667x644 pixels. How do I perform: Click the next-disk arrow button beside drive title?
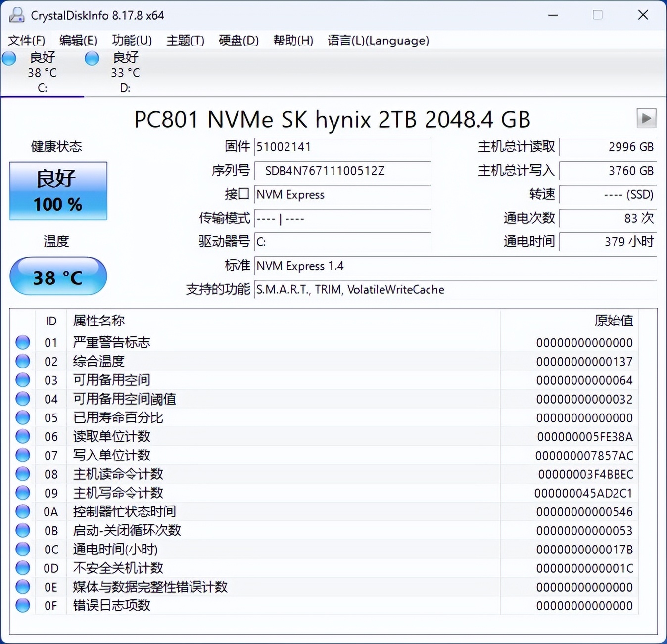point(646,118)
